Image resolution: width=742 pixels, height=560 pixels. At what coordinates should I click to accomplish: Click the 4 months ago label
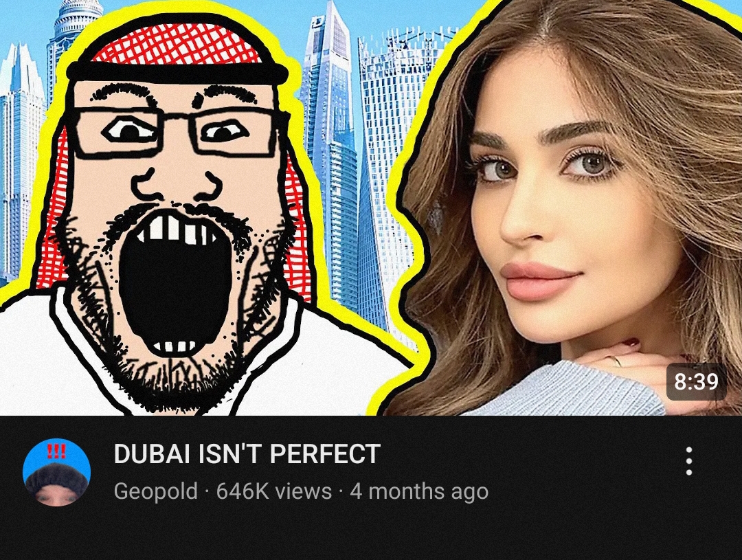pyautogui.click(x=419, y=491)
